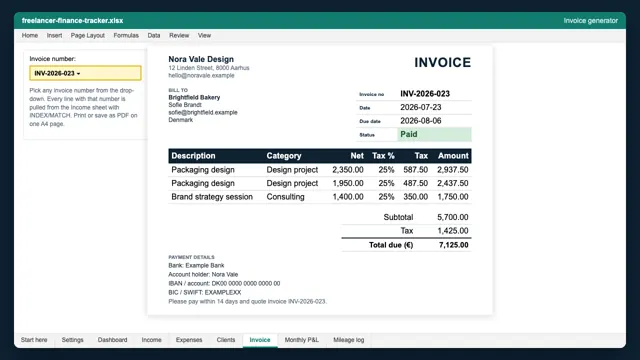This screenshot has width=640, height=360.
Task: Open the Page Layout menu
Action: pos(88,36)
